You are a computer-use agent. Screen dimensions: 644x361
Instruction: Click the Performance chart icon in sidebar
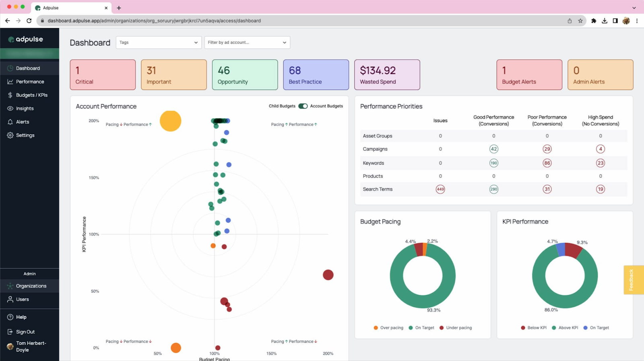tap(10, 82)
